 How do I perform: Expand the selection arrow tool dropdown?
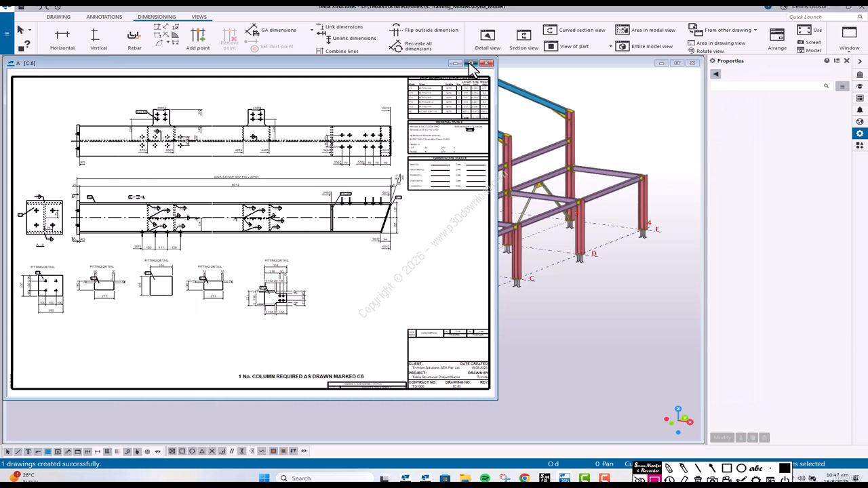tap(30, 30)
